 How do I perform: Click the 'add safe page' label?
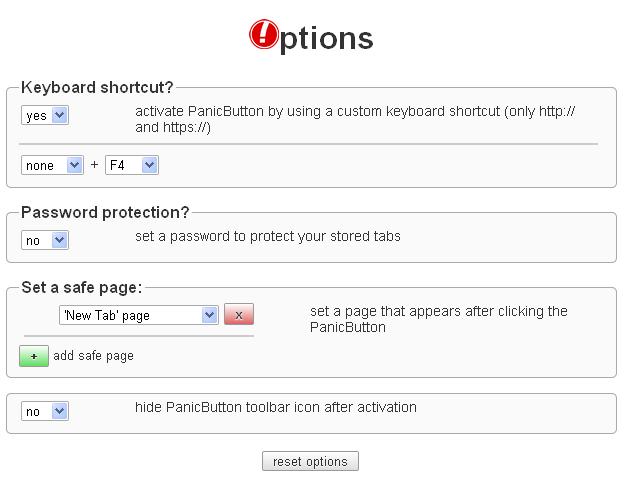click(x=94, y=356)
